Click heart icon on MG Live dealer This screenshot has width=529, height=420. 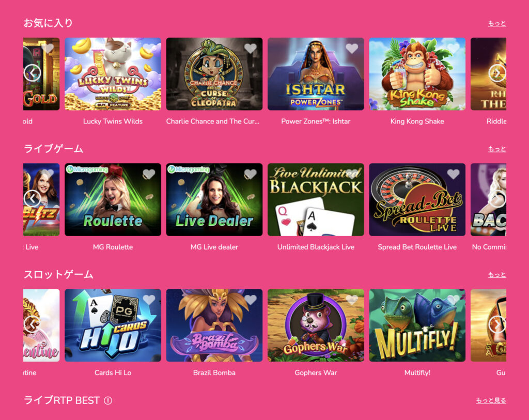tap(251, 174)
